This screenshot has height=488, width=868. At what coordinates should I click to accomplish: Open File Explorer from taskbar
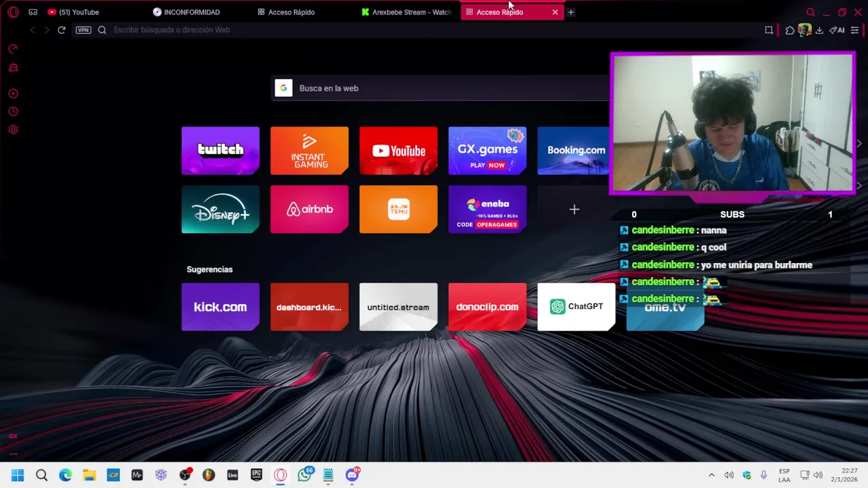89,475
